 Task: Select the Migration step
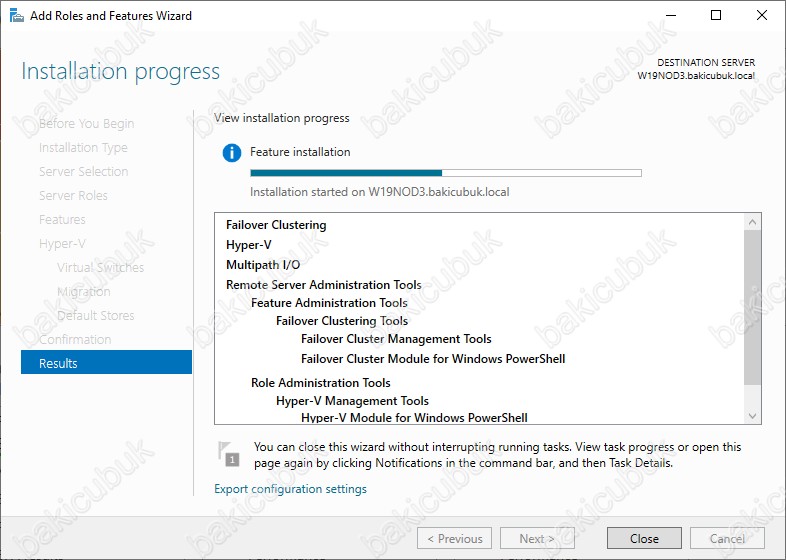pyautogui.click(x=84, y=291)
